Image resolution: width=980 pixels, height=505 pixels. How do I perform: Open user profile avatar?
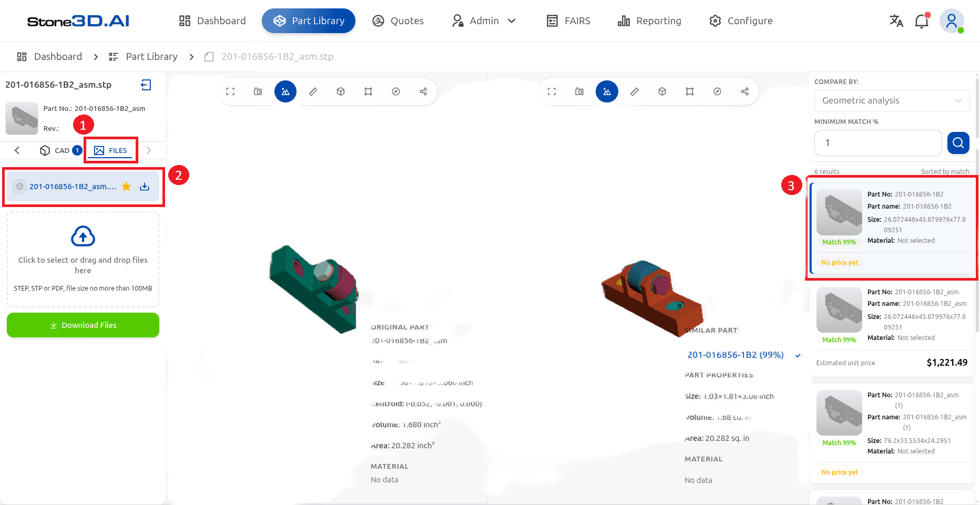click(x=952, y=21)
